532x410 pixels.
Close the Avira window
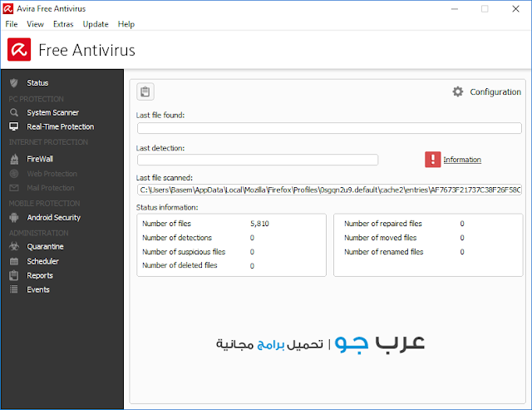tap(515, 9)
